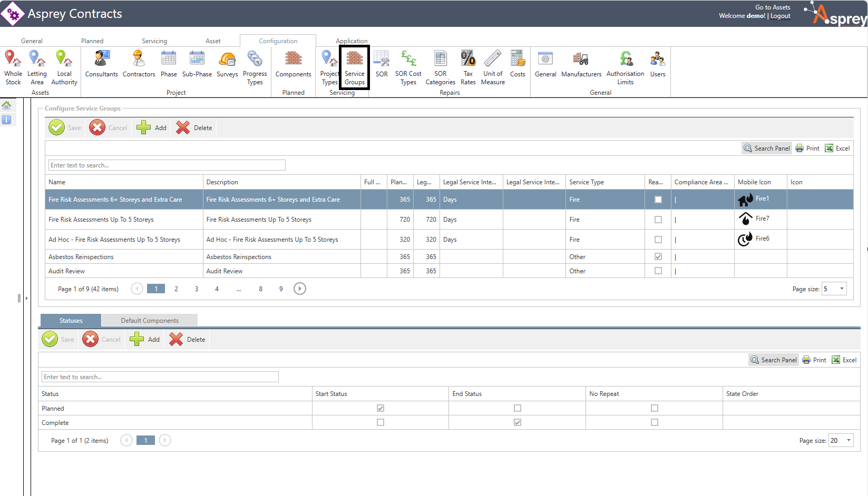
Task: Click the Logout link
Action: pos(780,16)
